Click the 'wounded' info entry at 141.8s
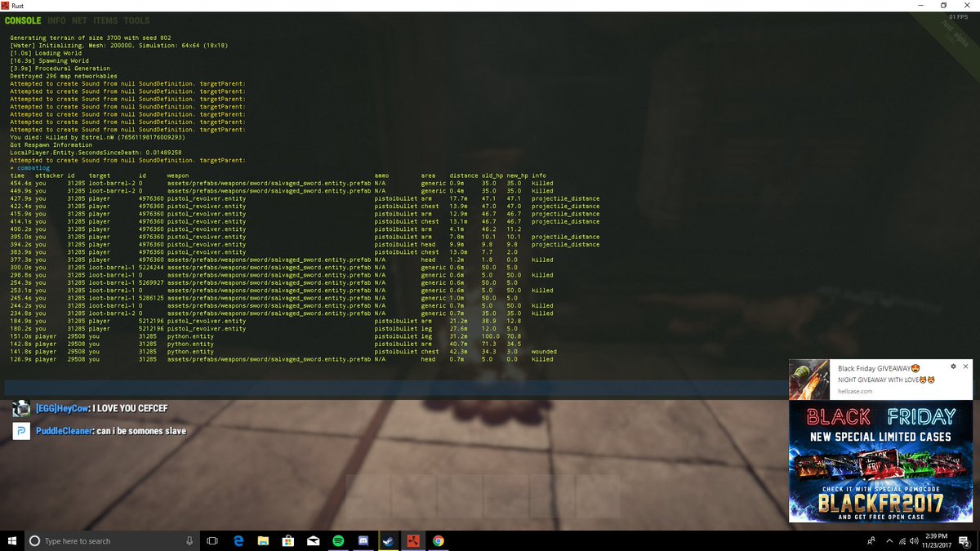The image size is (980, 551). pyautogui.click(x=544, y=352)
